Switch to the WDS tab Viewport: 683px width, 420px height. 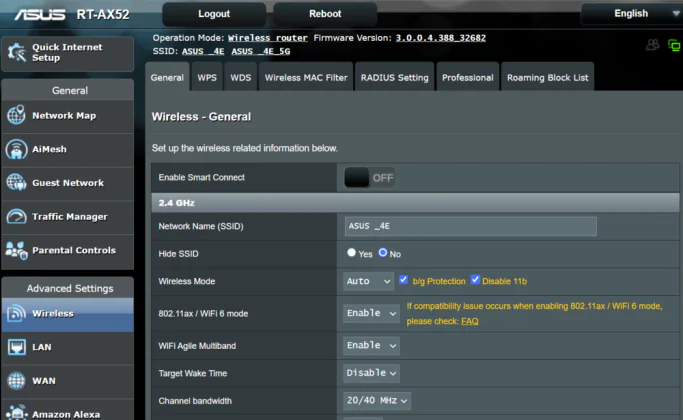pyautogui.click(x=241, y=78)
